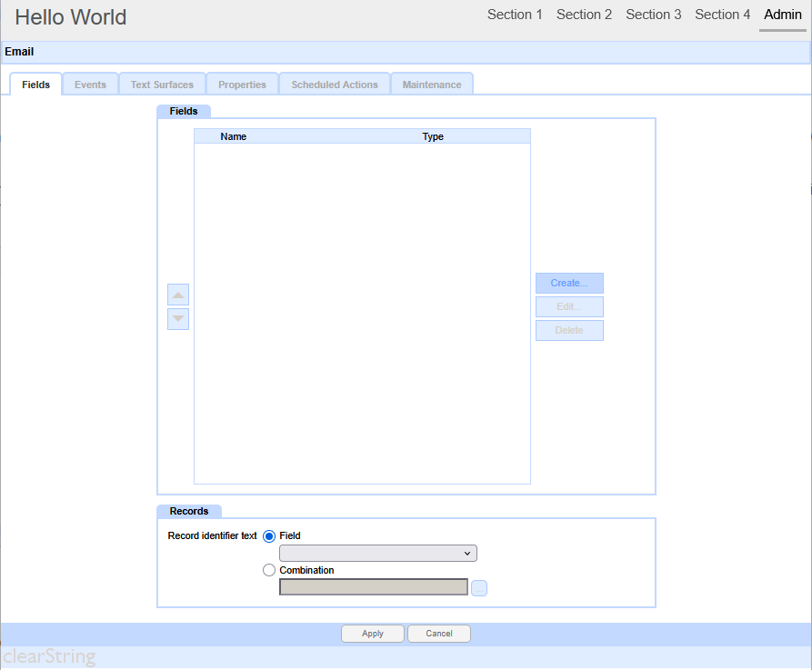Select the Field radio button
This screenshot has width=812, height=670.
tap(269, 536)
